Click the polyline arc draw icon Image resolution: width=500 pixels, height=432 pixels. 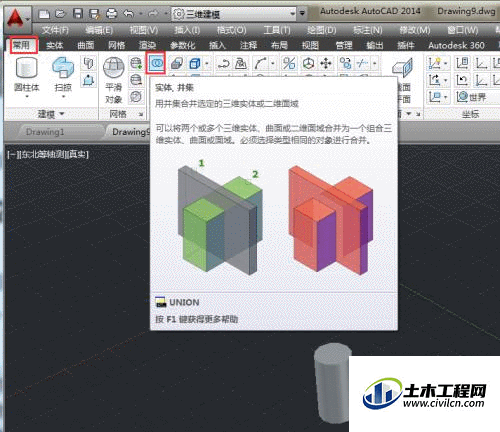[x=261, y=63]
